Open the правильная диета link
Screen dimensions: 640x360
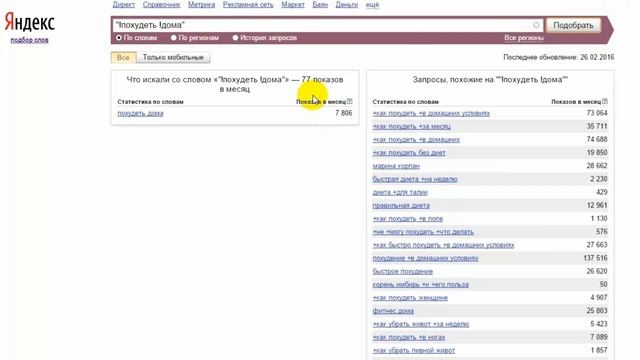coord(401,205)
